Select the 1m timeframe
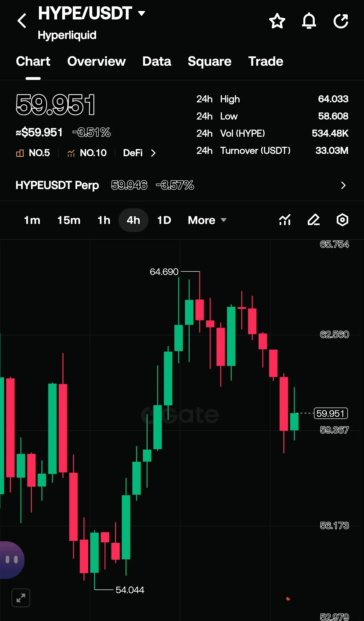The width and height of the screenshot is (364, 621). click(x=32, y=220)
